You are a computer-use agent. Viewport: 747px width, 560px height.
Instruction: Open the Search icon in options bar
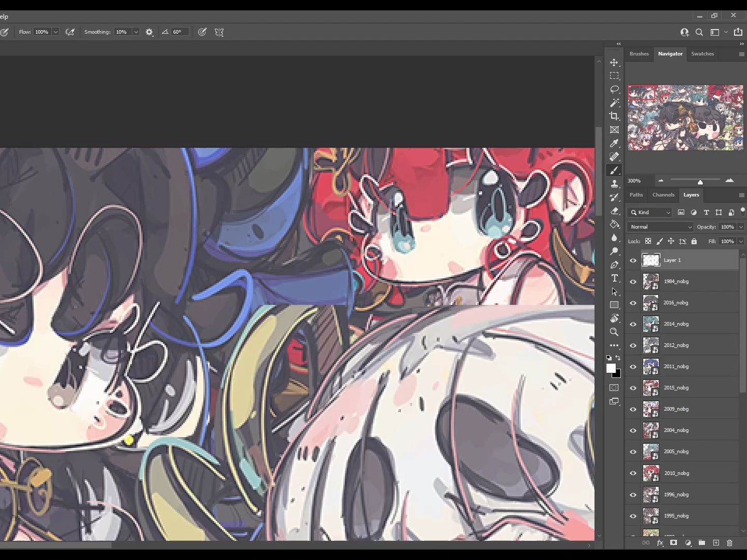[x=699, y=32]
